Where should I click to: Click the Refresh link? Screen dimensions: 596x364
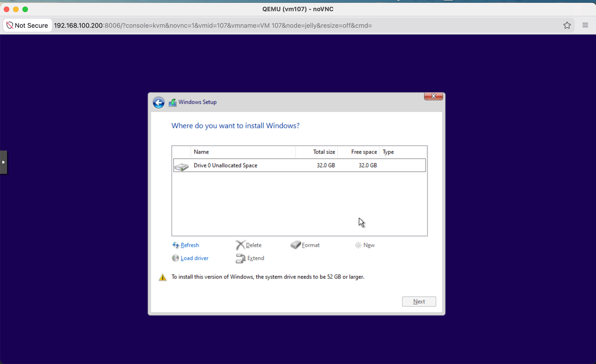click(190, 245)
